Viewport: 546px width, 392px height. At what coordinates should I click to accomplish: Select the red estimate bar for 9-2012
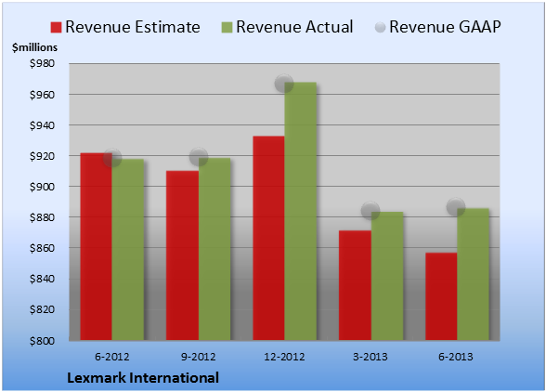tap(182, 255)
